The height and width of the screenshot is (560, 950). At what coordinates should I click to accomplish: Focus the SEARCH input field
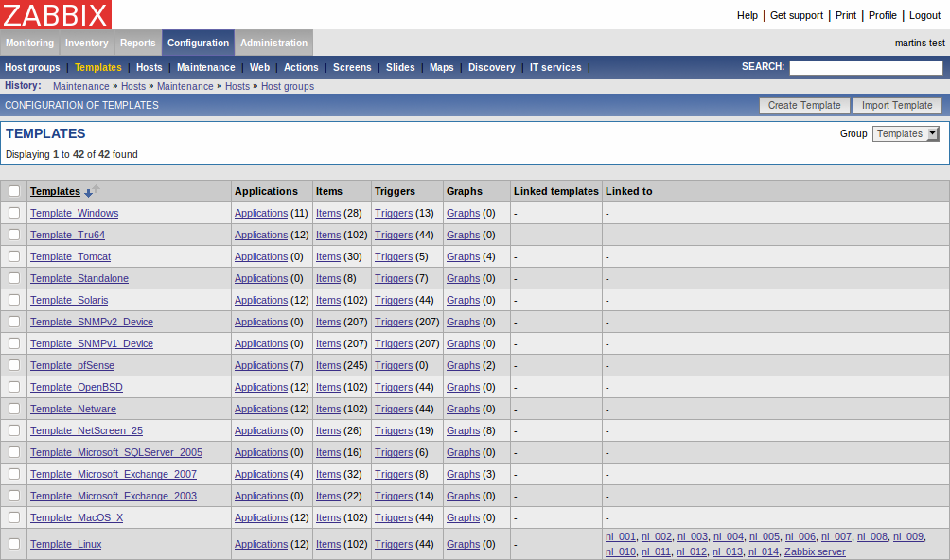point(866,68)
